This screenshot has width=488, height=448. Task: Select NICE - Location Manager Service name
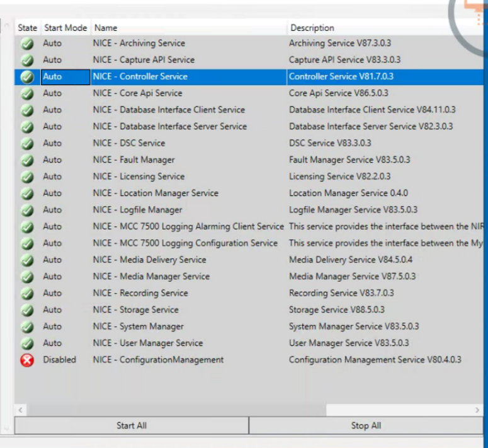coord(156,193)
